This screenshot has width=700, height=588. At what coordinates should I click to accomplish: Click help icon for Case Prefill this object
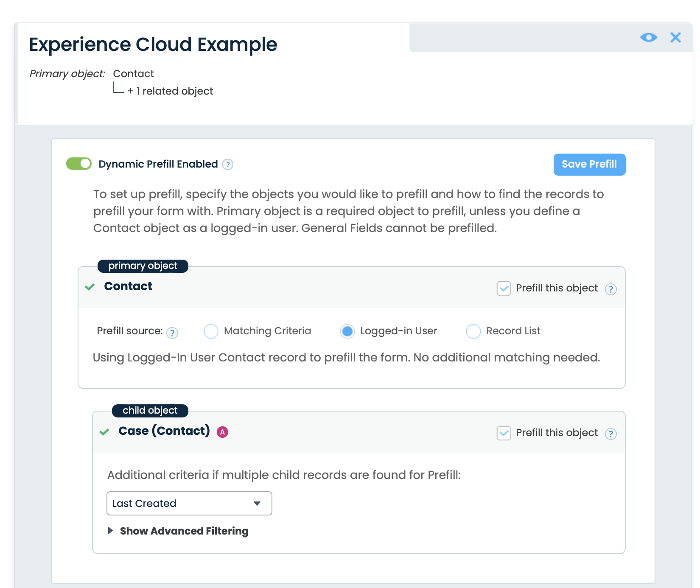coord(610,434)
